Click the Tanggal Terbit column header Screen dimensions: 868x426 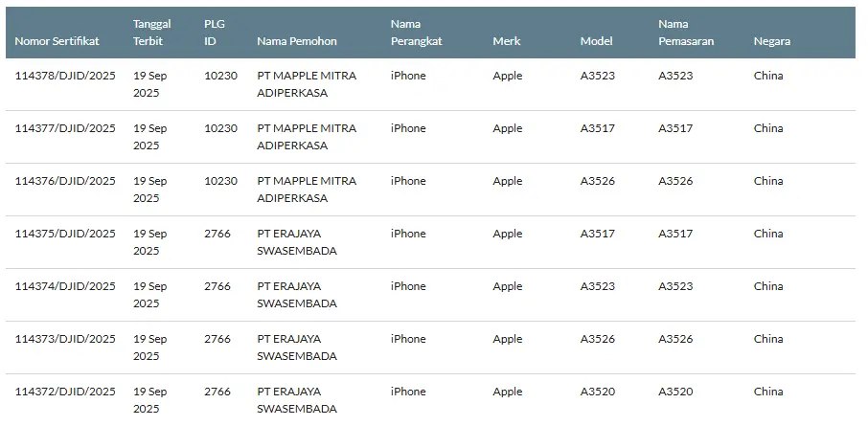coord(152,33)
